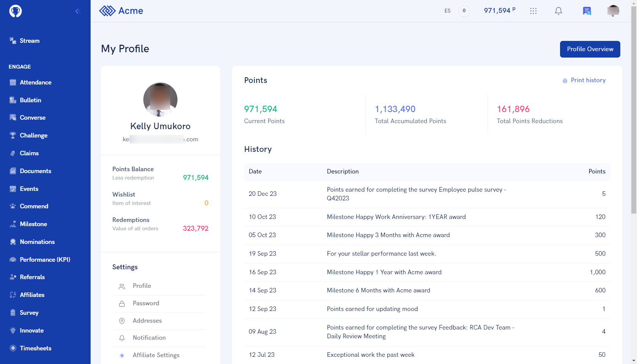Open notifications via the bell icon
Image resolution: width=637 pixels, height=364 pixels.
558,11
